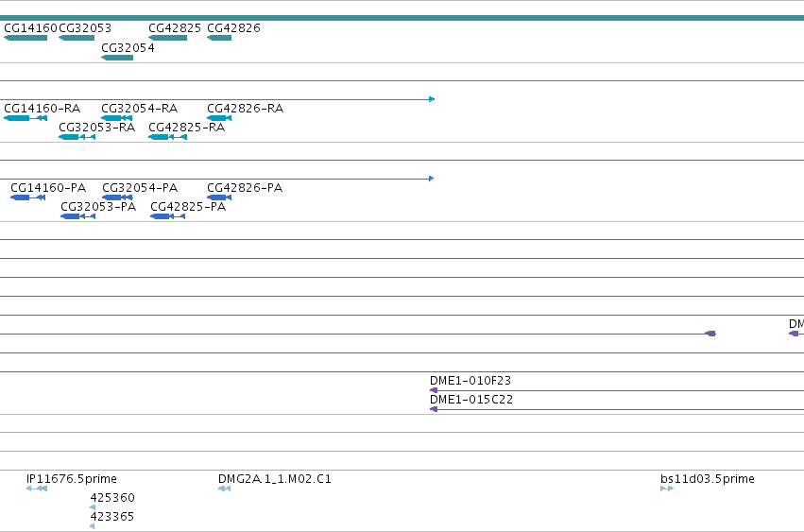Click the CG32054-RA transcript glyph

[117, 118]
